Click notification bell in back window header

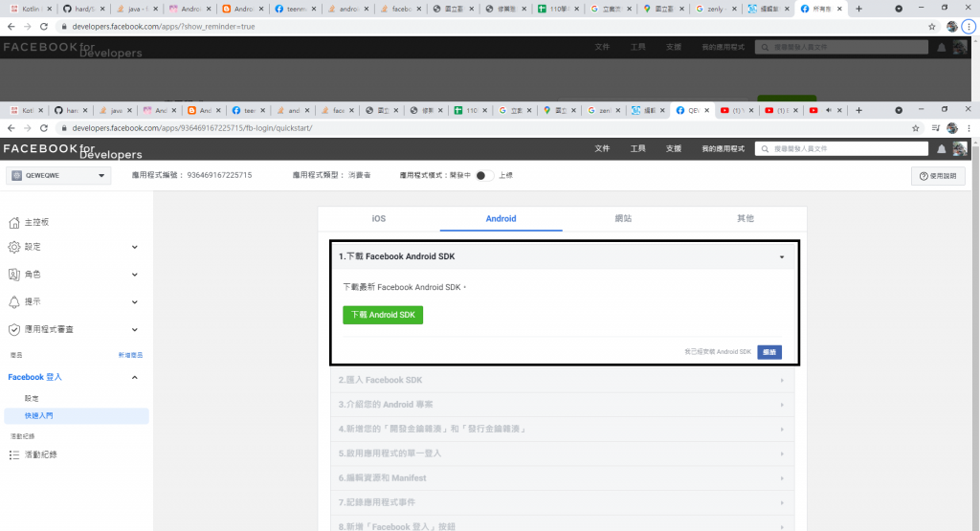tap(942, 48)
